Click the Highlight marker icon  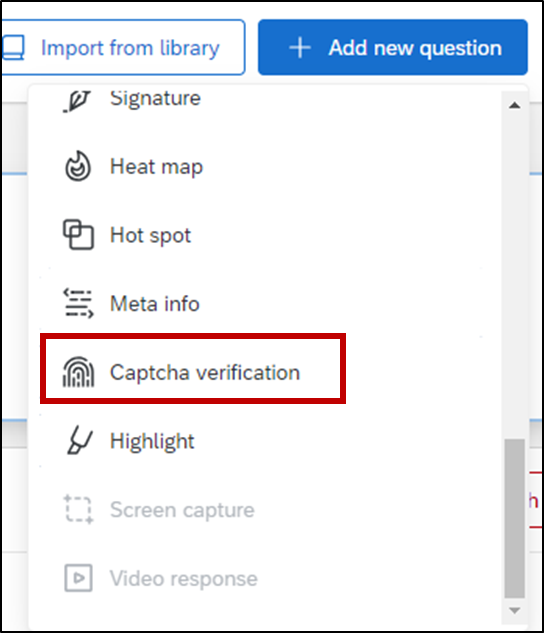[80, 440]
